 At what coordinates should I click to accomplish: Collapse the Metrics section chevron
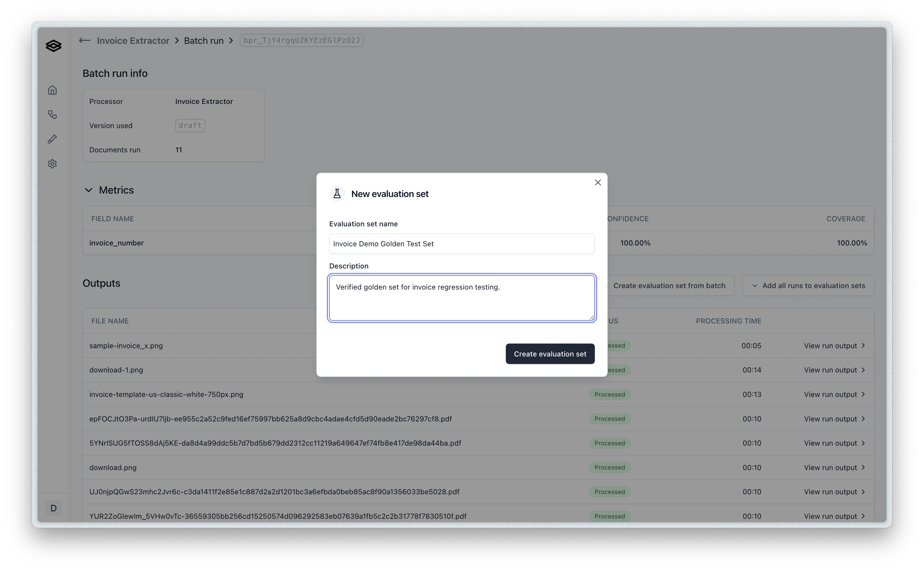click(x=88, y=190)
